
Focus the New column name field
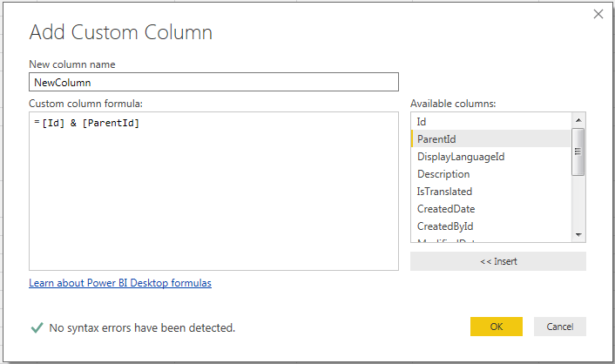coord(213,82)
